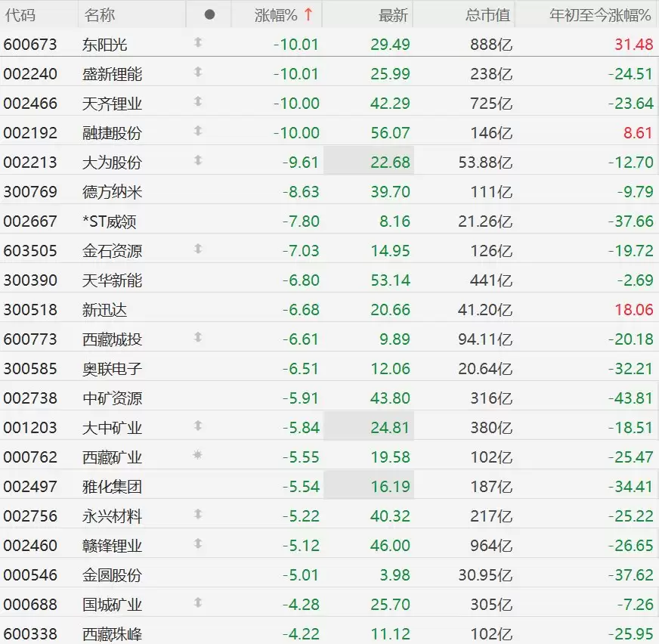
Task: Click the latest price 22.68 for 大为股份
Action: (x=390, y=163)
